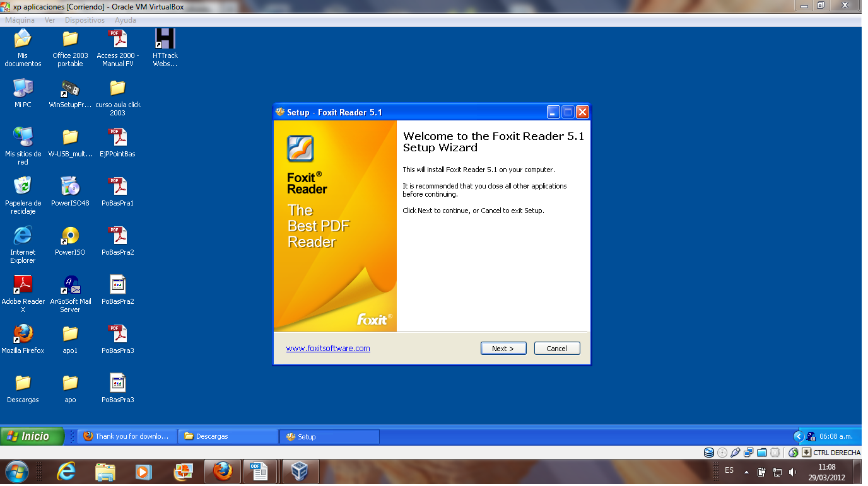868x486 pixels.
Task: Switch to the Setup taskbar item
Action: coord(329,436)
